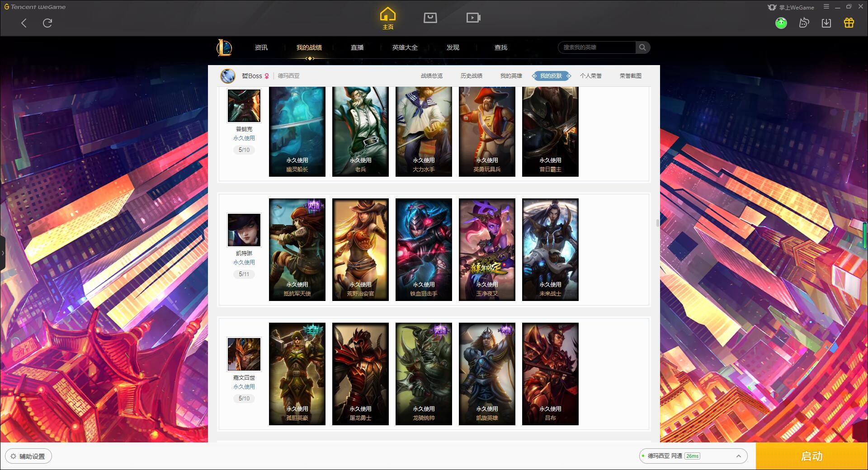Open the download manager icon
This screenshot has height=470, width=868.
click(826, 23)
